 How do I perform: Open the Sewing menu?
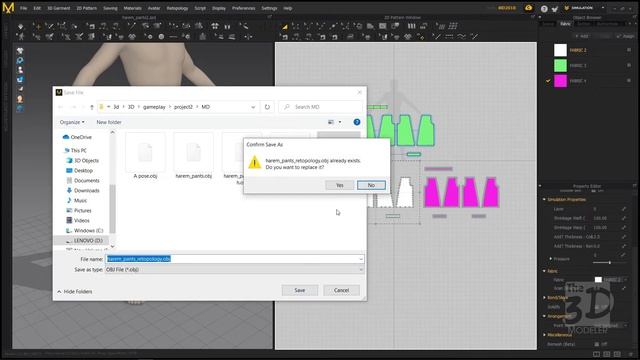point(110,8)
